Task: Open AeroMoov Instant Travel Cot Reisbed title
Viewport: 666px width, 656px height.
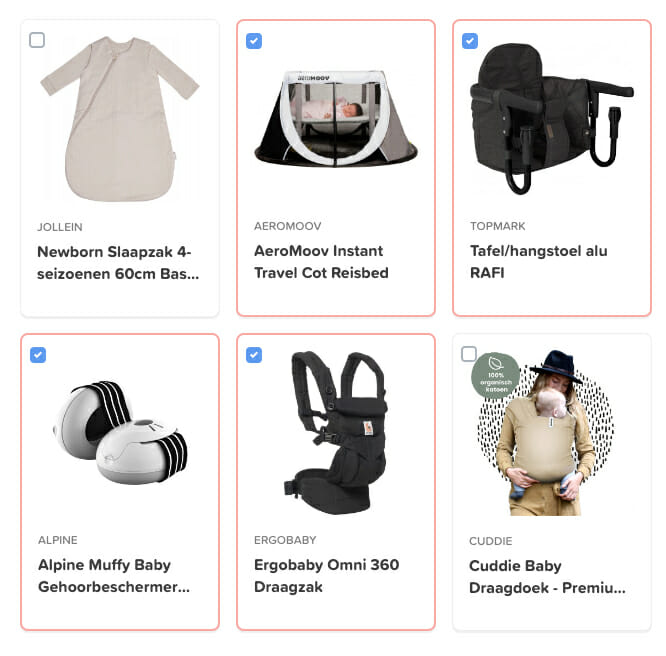Action: pyautogui.click(x=322, y=262)
